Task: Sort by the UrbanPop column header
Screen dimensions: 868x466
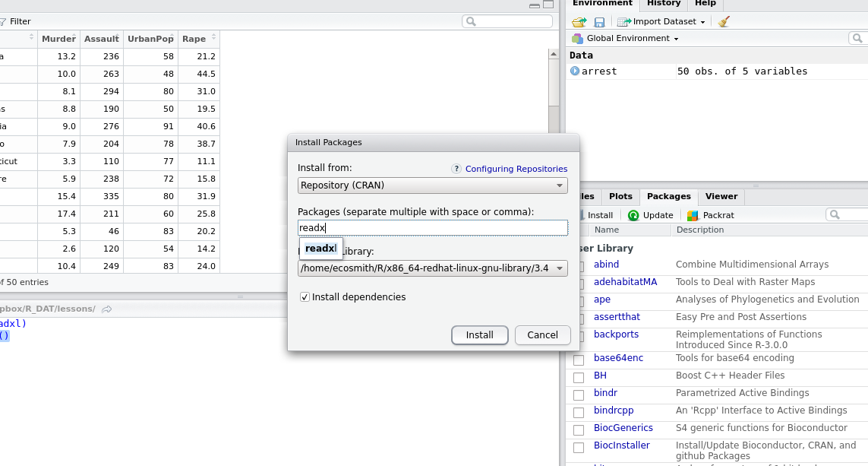Action: click(150, 39)
